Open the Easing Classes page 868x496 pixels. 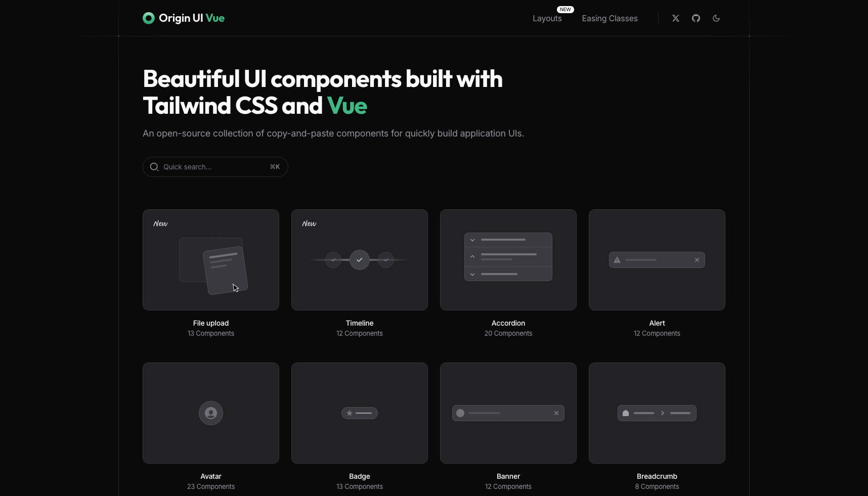[x=610, y=18]
